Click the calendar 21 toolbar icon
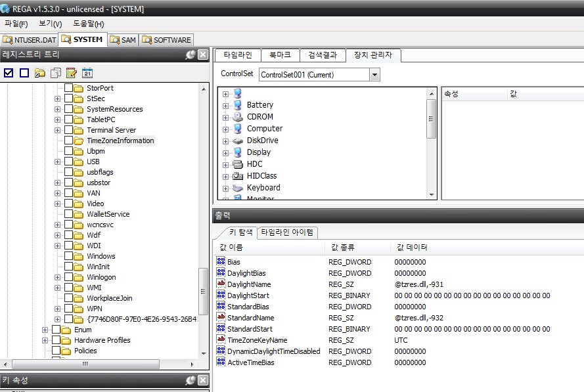This screenshot has height=392, width=584. [x=87, y=73]
